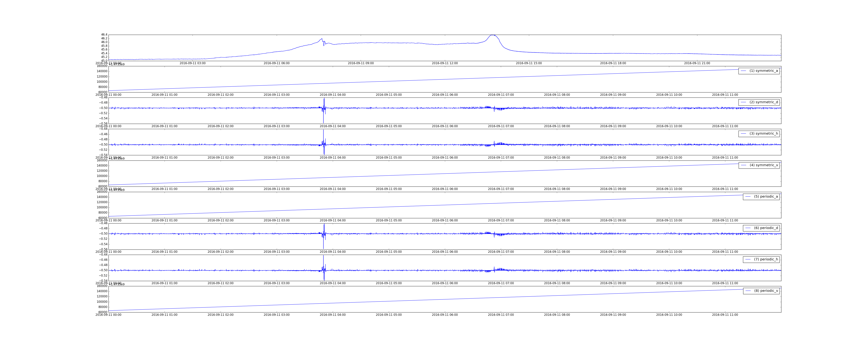Click the 15:00 tick label on top plot
Screen dimensions: 868x347
pyautogui.click(x=529, y=63)
